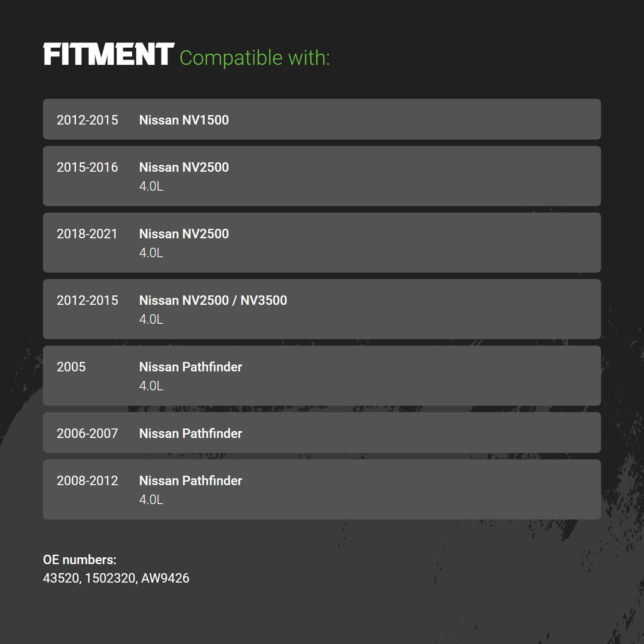Select the 2008-2012 Nissan Pathfinder row

point(322,489)
